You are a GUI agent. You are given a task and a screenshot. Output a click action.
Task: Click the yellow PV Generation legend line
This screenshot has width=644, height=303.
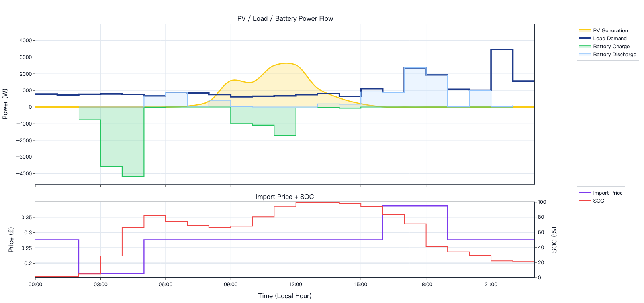(585, 30)
